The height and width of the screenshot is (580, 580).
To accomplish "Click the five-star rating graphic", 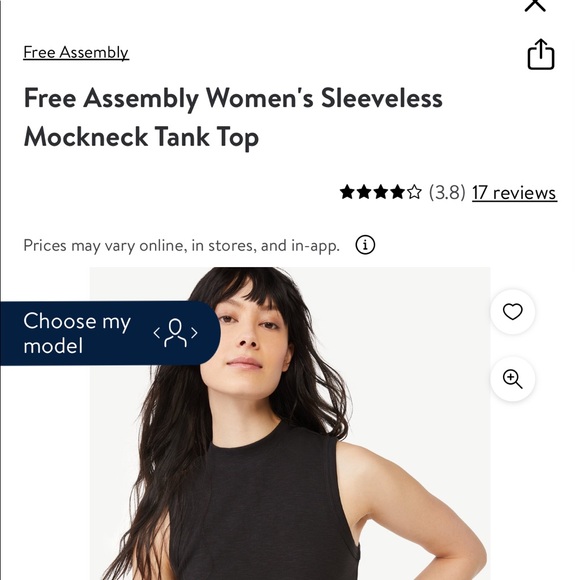I will click(x=381, y=192).
